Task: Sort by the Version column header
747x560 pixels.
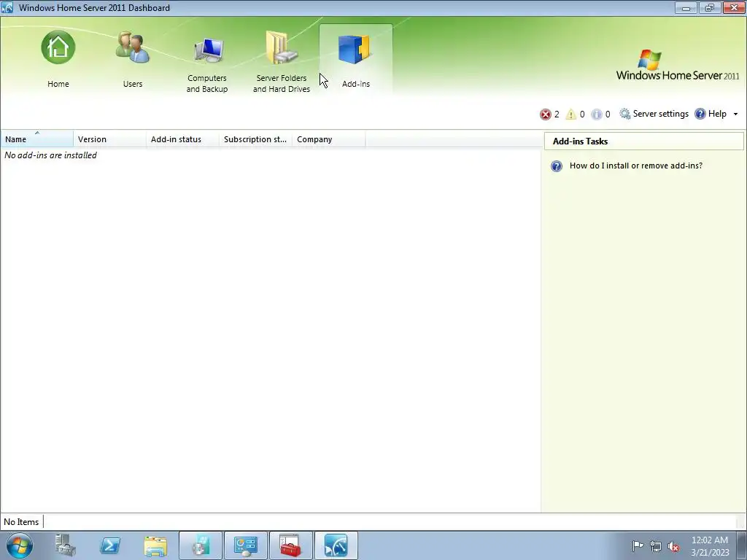Action: (110, 139)
